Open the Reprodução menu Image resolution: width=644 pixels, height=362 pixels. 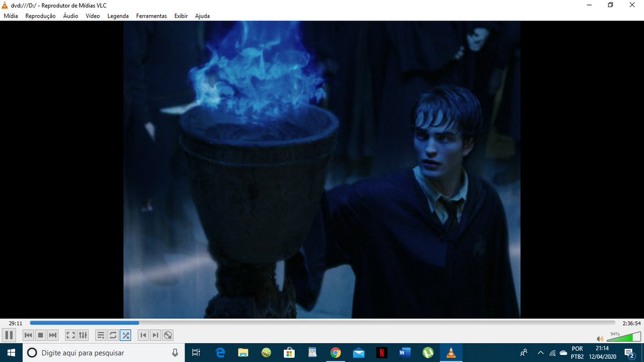40,16
